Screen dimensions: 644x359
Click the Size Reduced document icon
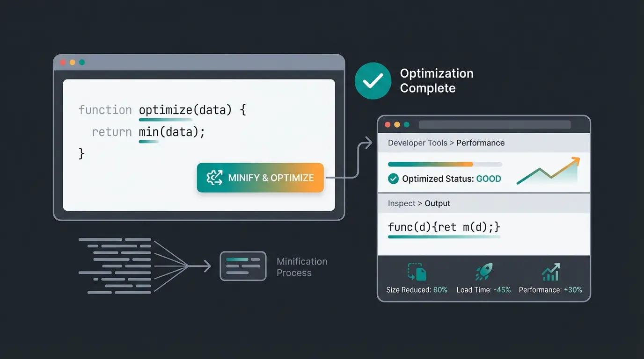416,272
